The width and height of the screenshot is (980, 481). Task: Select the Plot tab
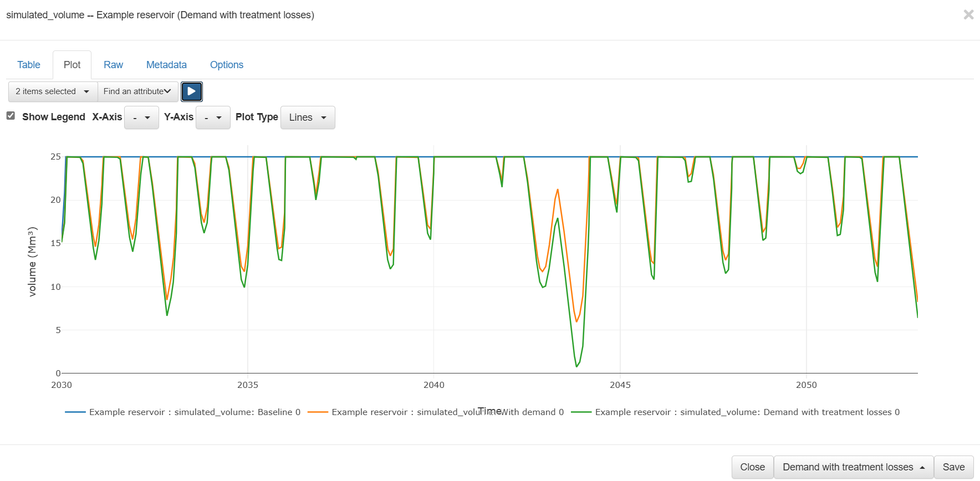coord(72,65)
